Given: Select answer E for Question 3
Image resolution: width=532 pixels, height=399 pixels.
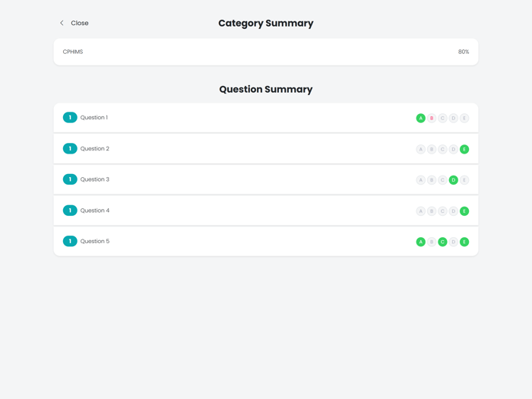Looking at the screenshot, I should (x=464, y=180).
